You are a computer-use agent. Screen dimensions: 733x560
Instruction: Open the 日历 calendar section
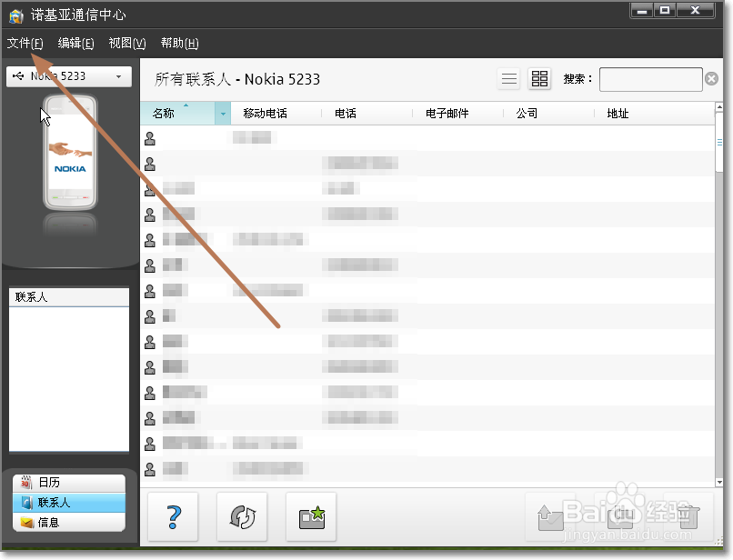click(69, 483)
